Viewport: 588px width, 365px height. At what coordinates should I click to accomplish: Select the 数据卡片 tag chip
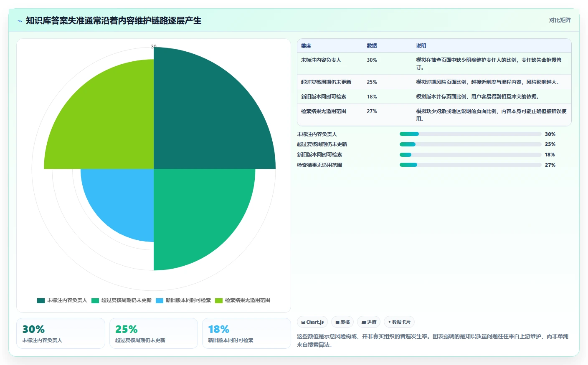(x=399, y=322)
